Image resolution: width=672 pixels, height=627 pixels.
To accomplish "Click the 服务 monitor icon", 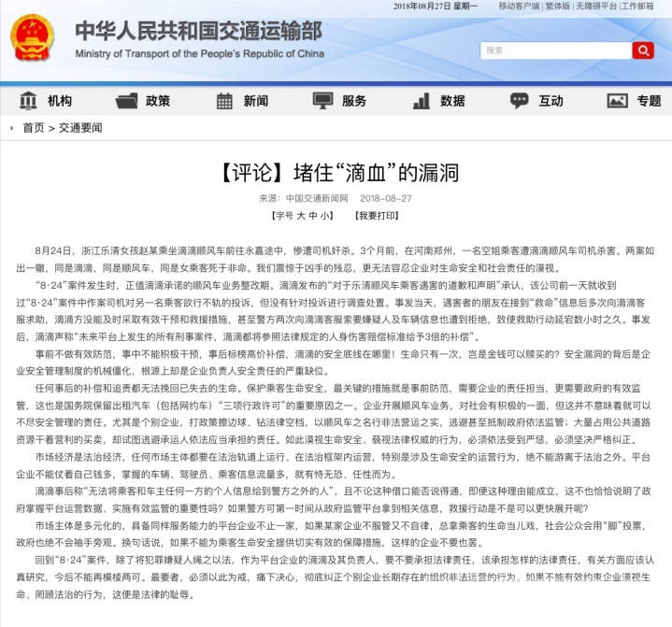I will point(322,101).
